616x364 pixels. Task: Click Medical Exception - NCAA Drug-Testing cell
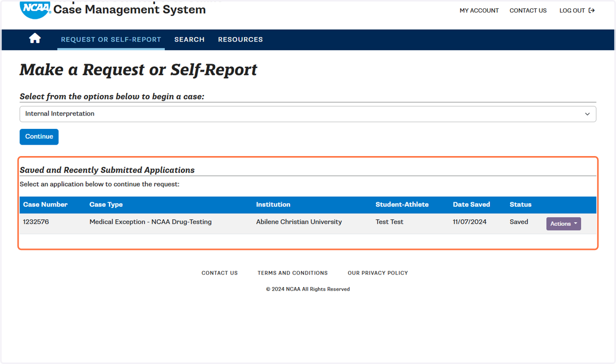pyautogui.click(x=150, y=222)
